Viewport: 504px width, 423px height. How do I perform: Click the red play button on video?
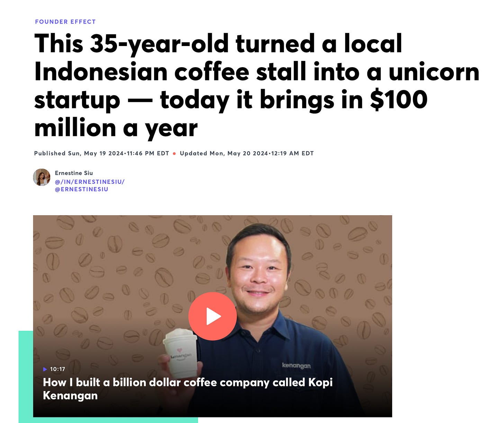213,316
